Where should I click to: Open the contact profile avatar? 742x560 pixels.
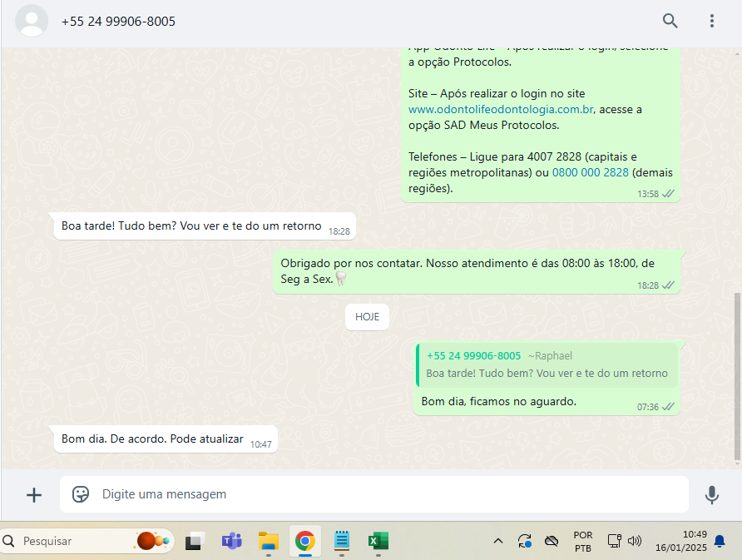tap(32, 21)
